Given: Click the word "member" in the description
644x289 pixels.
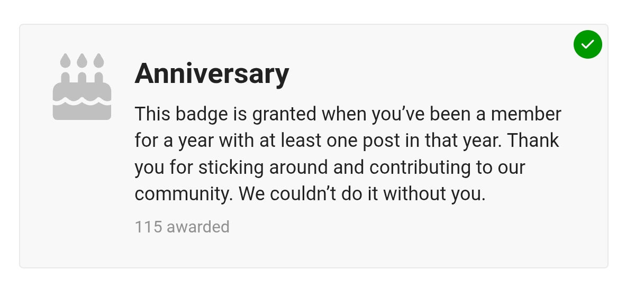Looking at the screenshot, I should click(527, 114).
